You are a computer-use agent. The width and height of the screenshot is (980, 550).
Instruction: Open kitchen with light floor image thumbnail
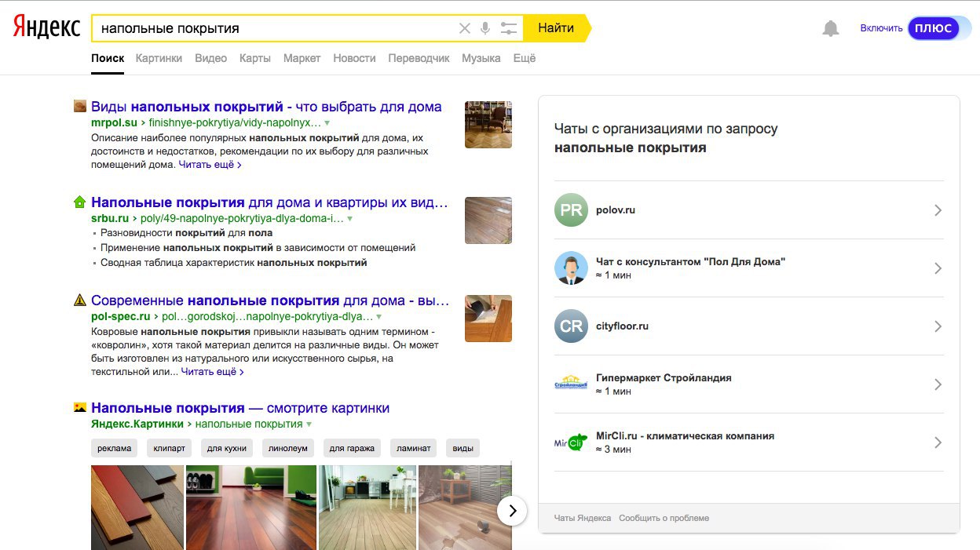[367, 507]
